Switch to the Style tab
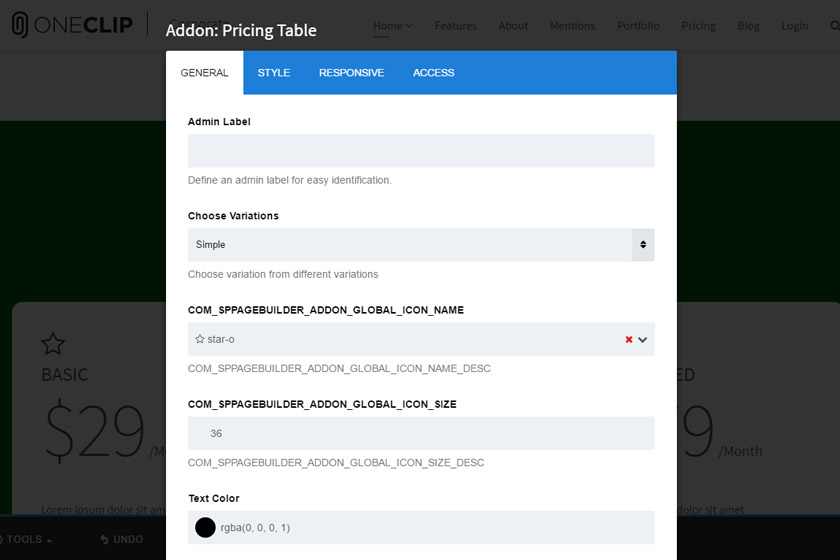This screenshot has width=840, height=560. coord(274,73)
